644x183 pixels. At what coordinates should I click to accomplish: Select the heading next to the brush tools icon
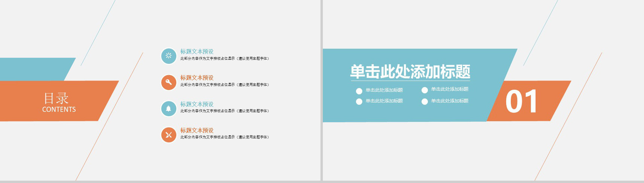pyautogui.click(x=197, y=130)
